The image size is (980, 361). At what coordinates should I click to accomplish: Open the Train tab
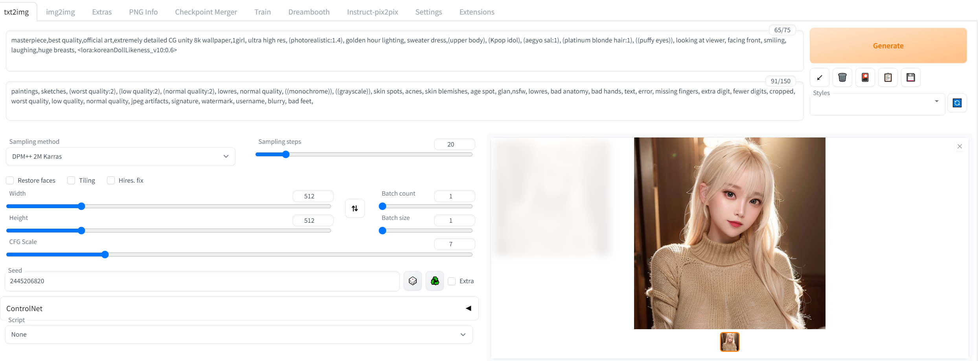(263, 12)
